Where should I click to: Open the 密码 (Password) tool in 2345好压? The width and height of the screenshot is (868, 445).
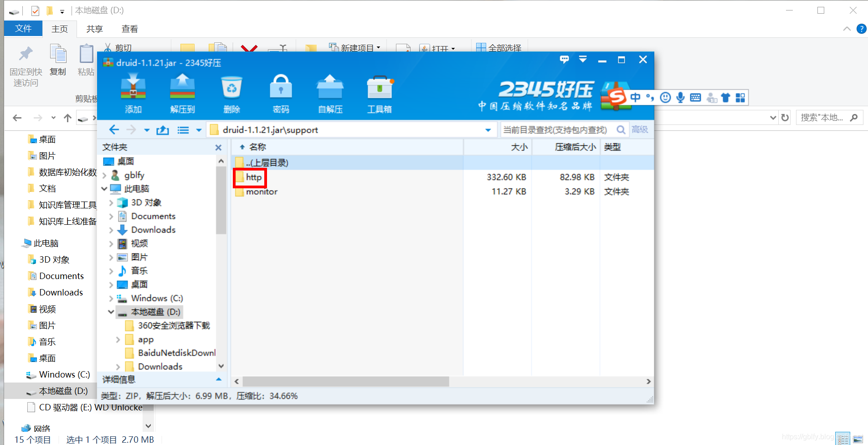click(x=281, y=93)
